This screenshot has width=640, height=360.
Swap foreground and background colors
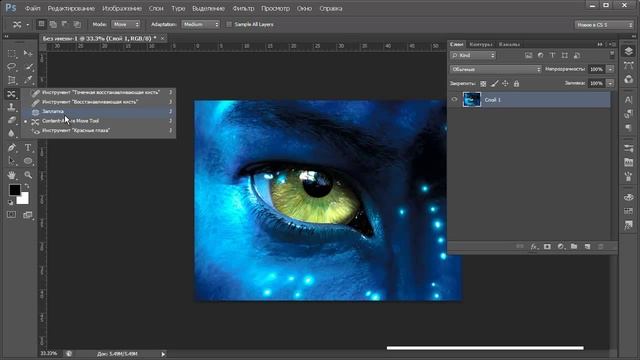[x=27, y=186]
